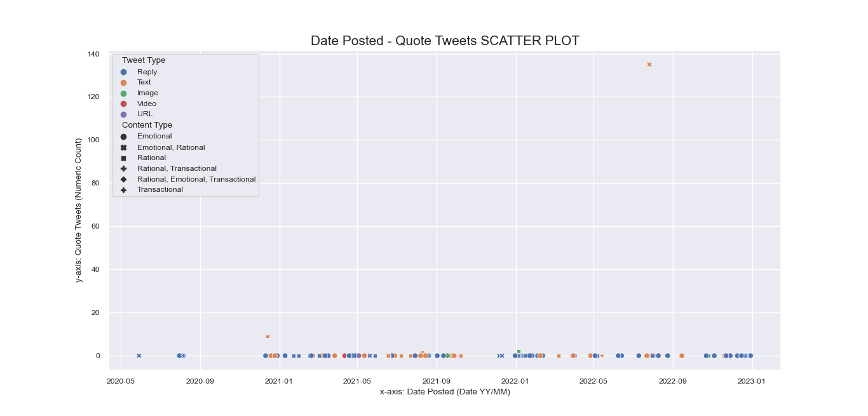Click the Rational square marker in legend

point(123,158)
